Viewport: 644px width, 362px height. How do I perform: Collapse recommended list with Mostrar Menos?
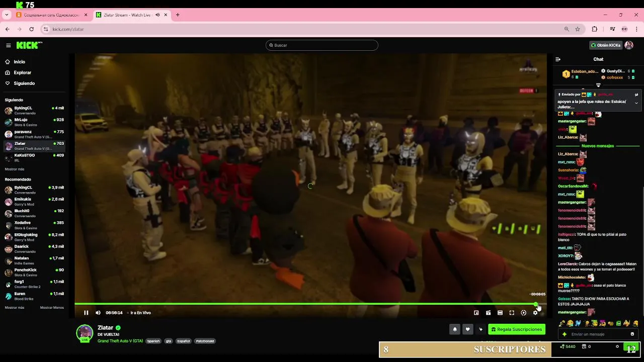tap(52, 308)
